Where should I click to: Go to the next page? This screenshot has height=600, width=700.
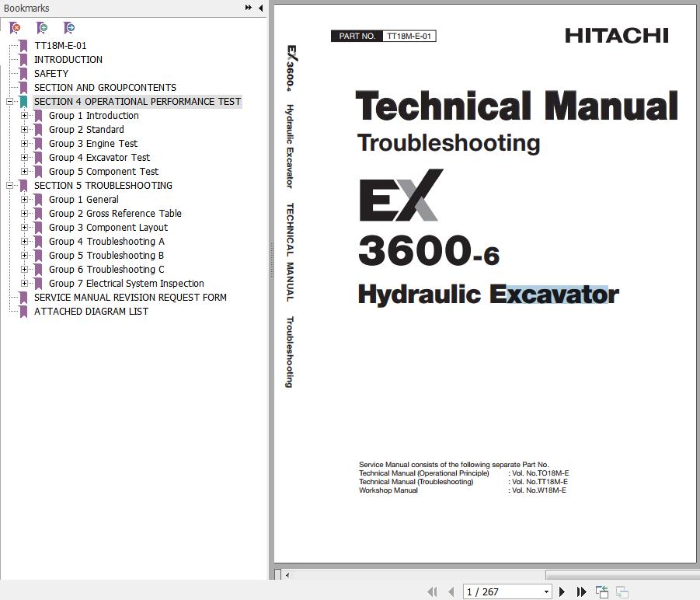click(x=562, y=592)
